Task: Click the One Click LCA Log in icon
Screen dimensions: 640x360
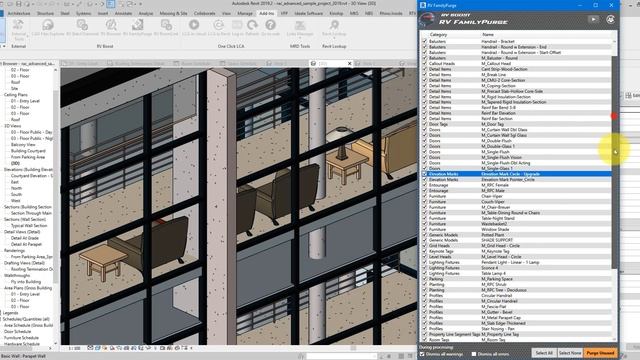Action: pyautogui.click(x=237, y=25)
